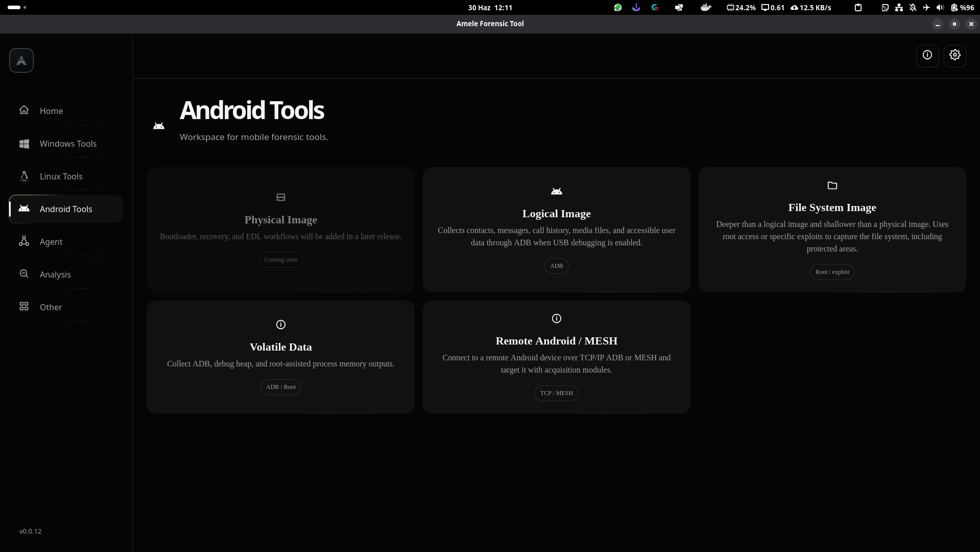This screenshot has height=552, width=980.
Task: Click the TCP / MESH tag
Action: pos(557,393)
